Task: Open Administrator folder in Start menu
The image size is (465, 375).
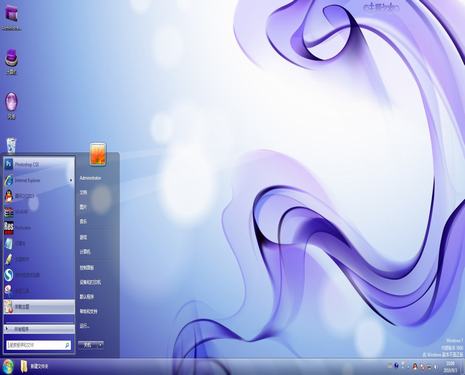Action: click(90, 178)
